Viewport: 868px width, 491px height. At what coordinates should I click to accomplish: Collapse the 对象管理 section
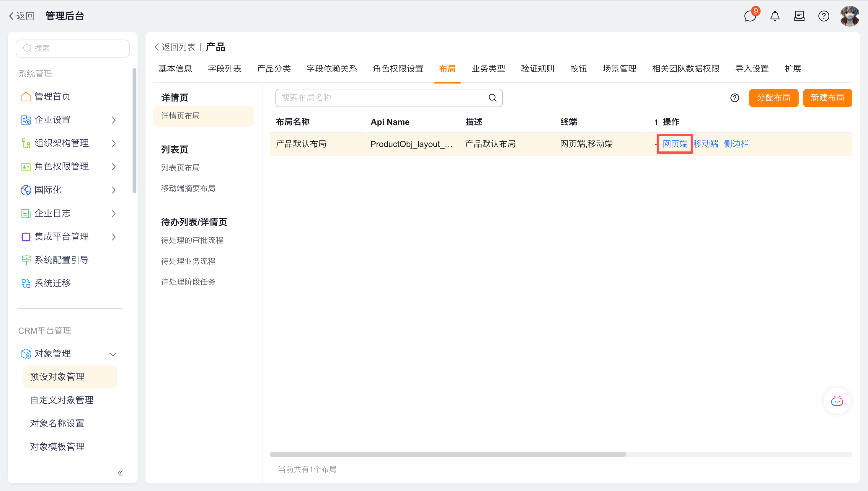[113, 354]
